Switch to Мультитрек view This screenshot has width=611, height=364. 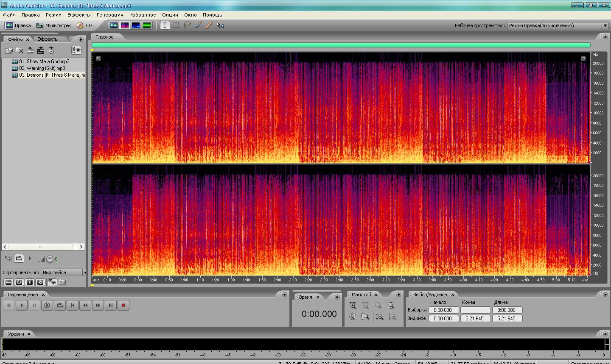click(53, 25)
